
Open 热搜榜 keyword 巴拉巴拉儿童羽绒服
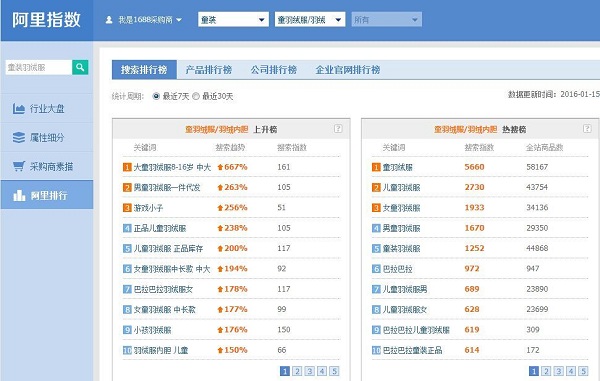click(x=416, y=330)
